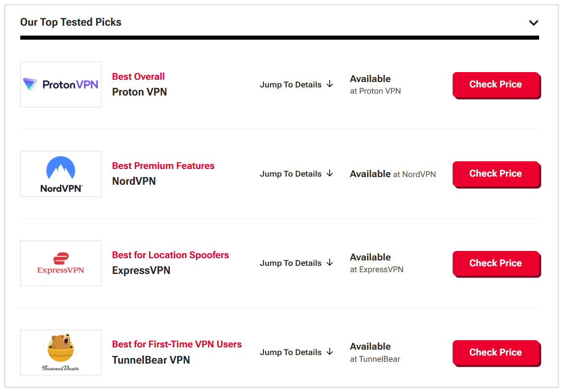This screenshot has width=563, height=392.
Task: Expand details for Proton VPN
Action: 291,84
